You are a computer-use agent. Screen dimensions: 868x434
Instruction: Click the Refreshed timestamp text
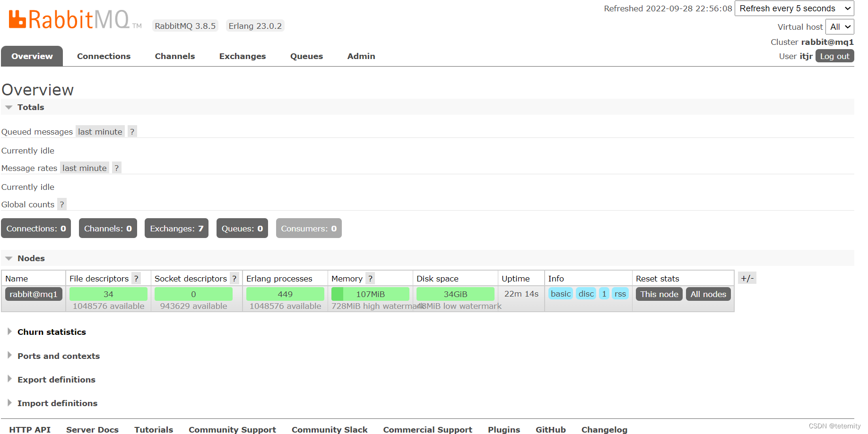(668, 9)
